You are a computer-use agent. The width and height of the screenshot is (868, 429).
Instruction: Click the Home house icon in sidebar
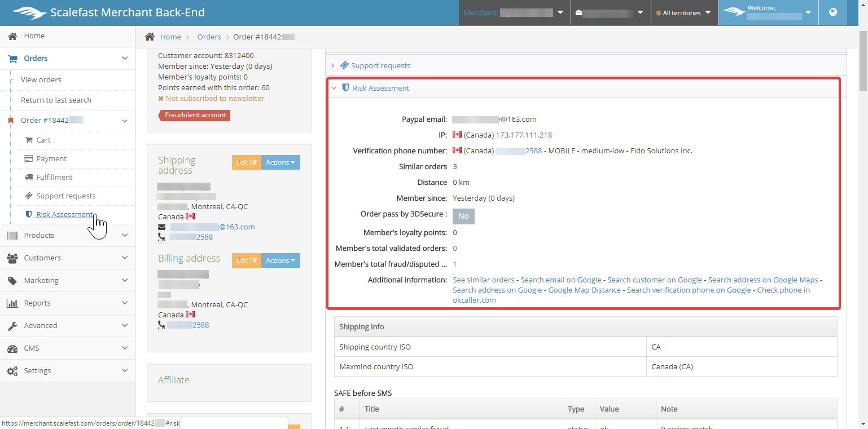click(12, 36)
